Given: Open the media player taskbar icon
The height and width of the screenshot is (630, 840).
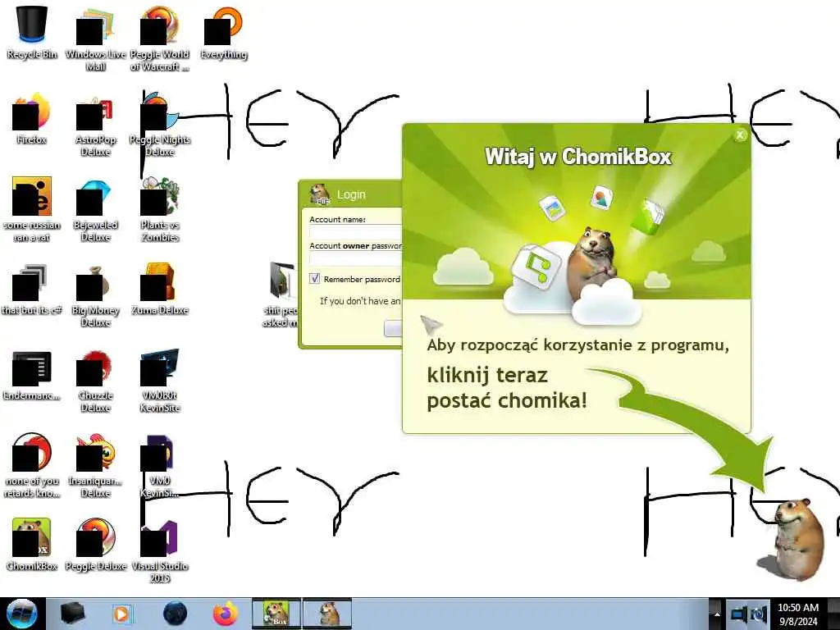Looking at the screenshot, I should (x=122, y=614).
